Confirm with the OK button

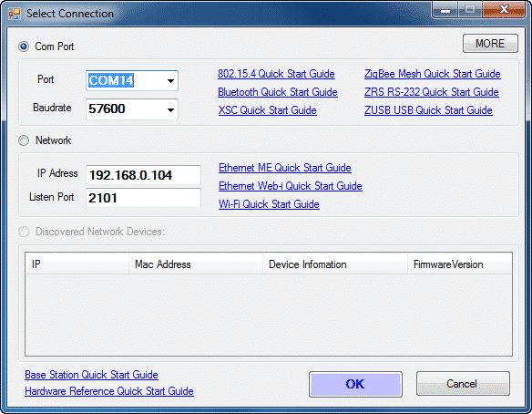tap(355, 384)
